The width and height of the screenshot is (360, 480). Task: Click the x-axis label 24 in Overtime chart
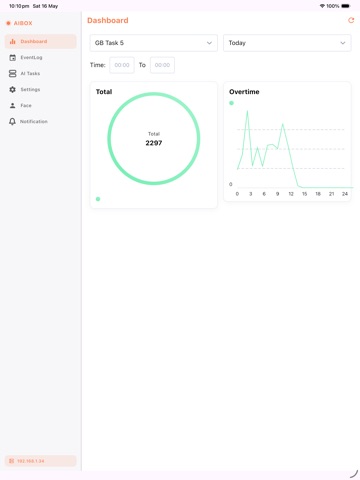pos(345,194)
